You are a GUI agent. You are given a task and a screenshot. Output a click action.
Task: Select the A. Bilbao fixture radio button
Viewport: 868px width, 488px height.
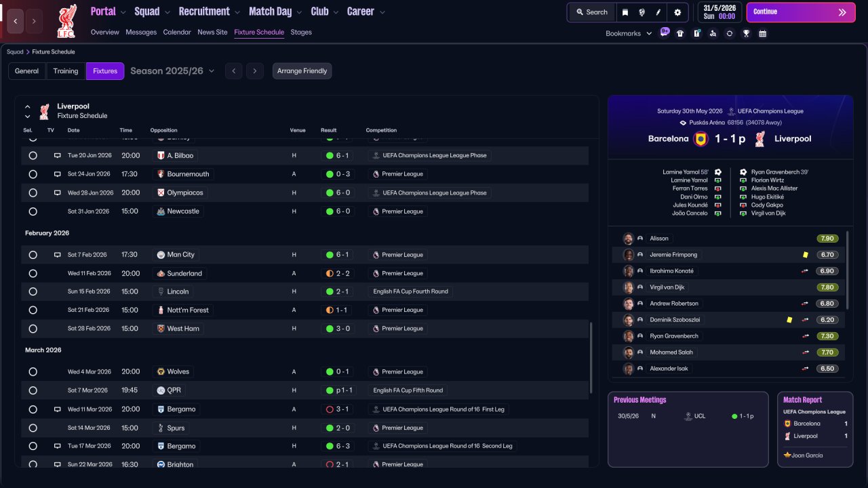(x=33, y=155)
